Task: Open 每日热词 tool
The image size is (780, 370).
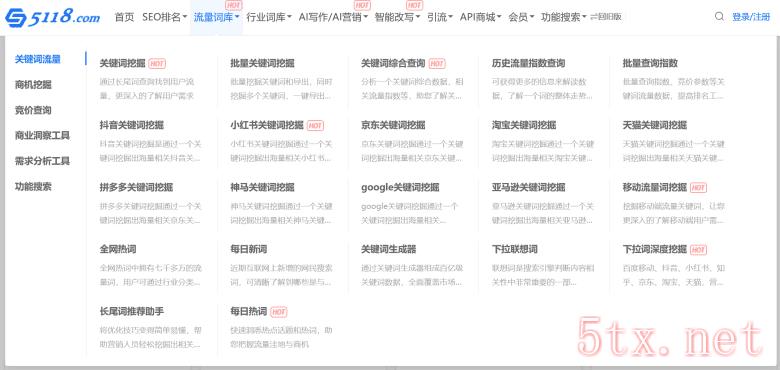Action: coord(249,311)
